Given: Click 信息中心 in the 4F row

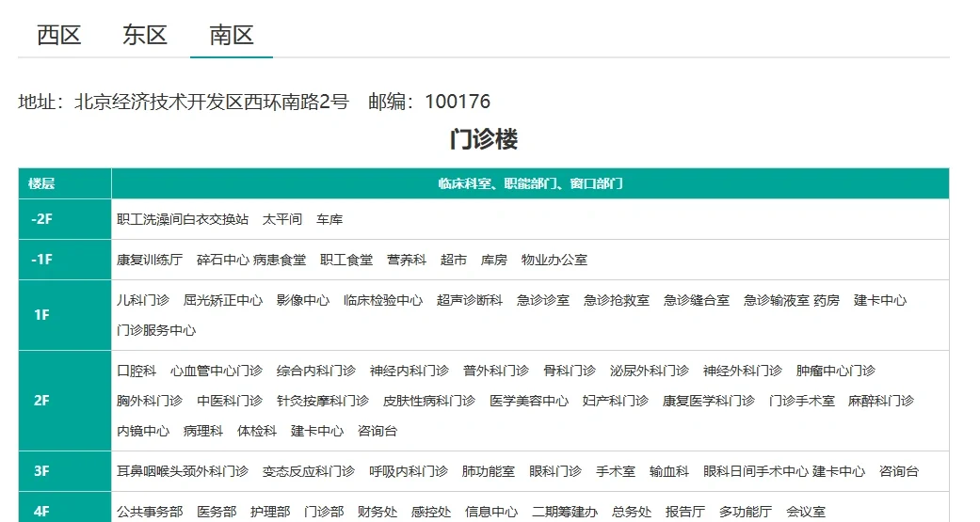Looking at the screenshot, I should (x=491, y=513).
